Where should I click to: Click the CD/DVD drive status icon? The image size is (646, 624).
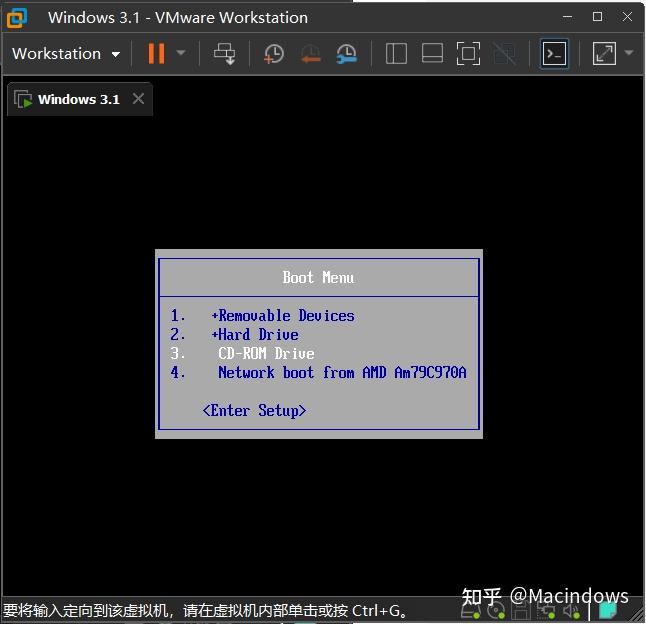[496, 611]
